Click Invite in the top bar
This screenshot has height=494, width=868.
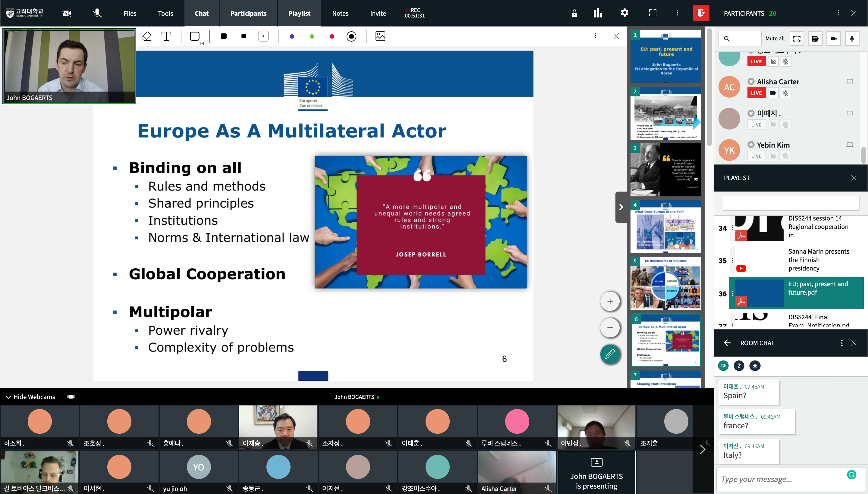pyautogui.click(x=378, y=13)
